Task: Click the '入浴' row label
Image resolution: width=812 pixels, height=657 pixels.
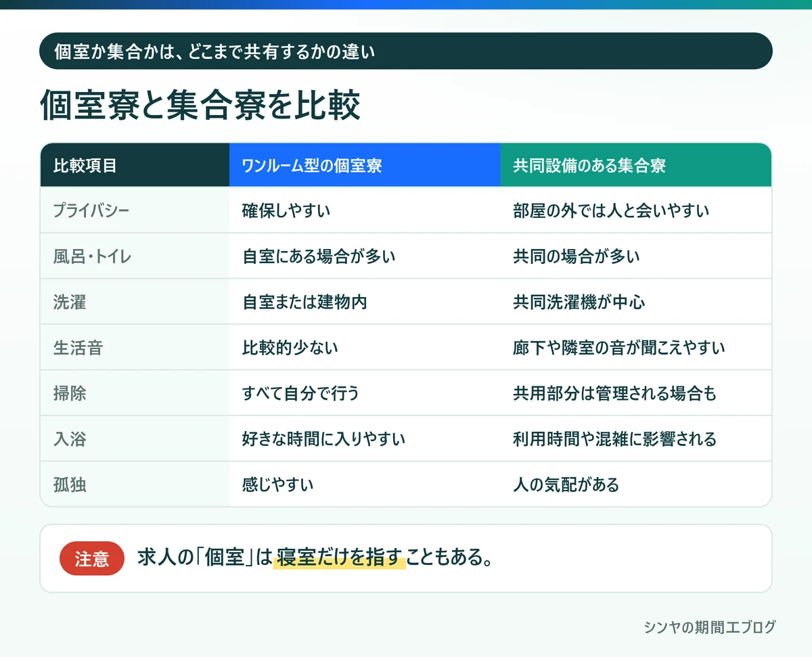Action: pos(135,439)
